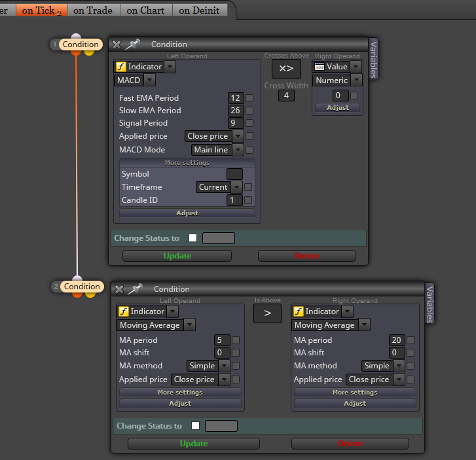Close the first Condition panel with X
Image resolution: width=476 pixels, height=460 pixels.
click(x=117, y=45)
